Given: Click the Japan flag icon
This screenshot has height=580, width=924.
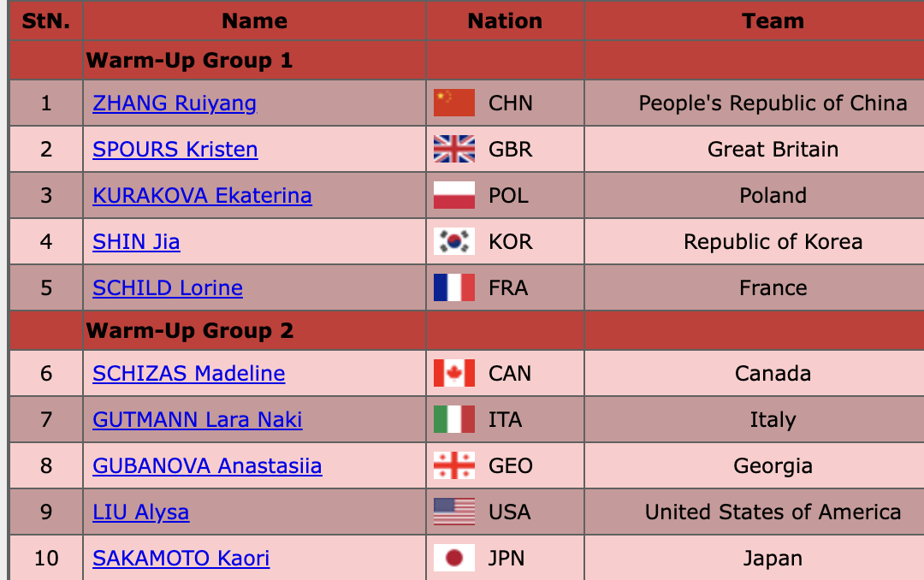Looking at the screenshot, I should (x=453, y=559).
